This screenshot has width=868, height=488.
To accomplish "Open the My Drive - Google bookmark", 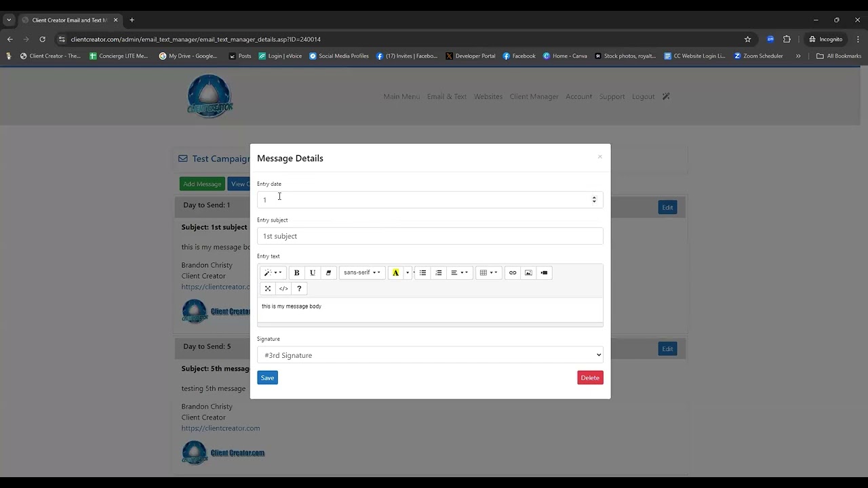I will pyautogui.click(x=188, y=56).
